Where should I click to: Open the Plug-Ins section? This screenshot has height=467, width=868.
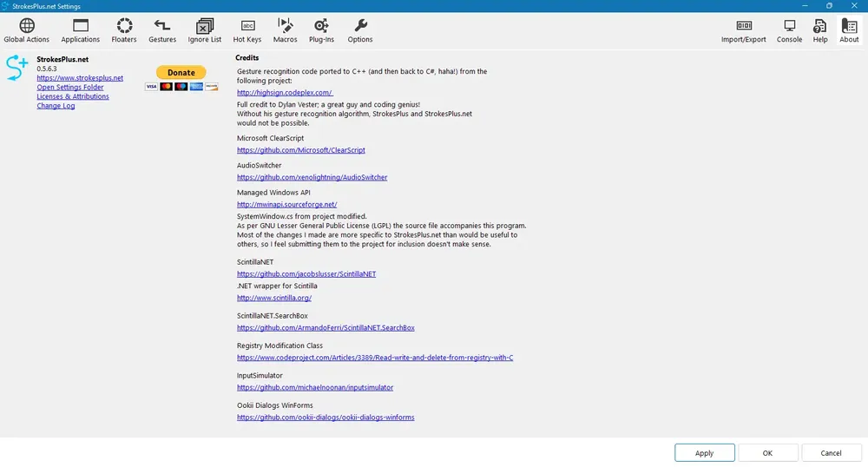coord(321,30)
